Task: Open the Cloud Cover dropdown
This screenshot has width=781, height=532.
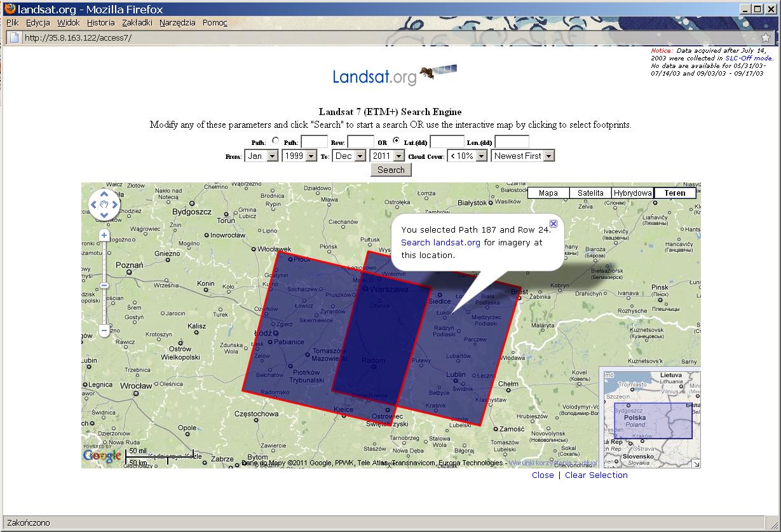Action: tap(467, 156)
